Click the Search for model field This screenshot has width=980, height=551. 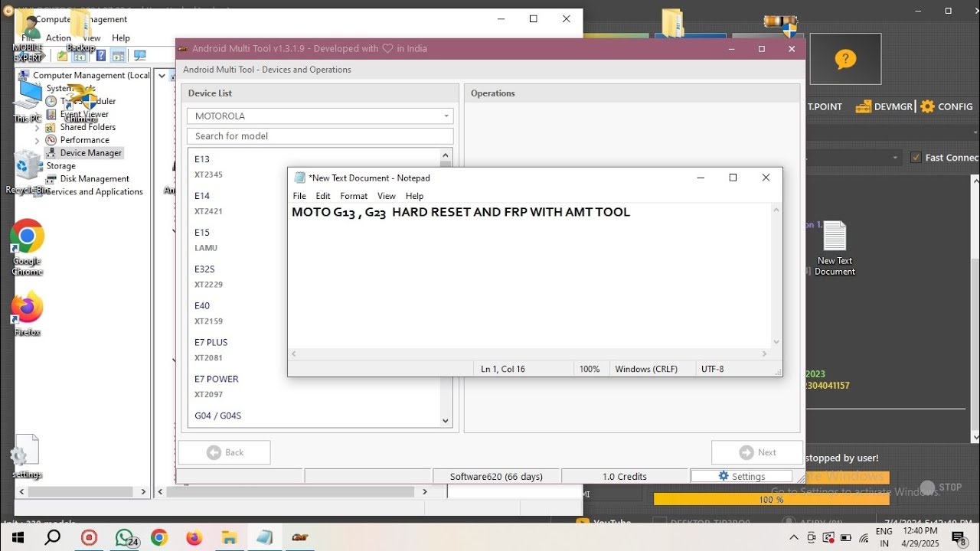click(320, 136)
